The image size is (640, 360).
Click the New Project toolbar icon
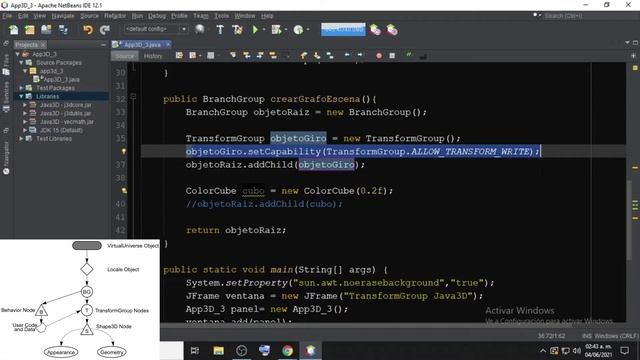[29, 30]
